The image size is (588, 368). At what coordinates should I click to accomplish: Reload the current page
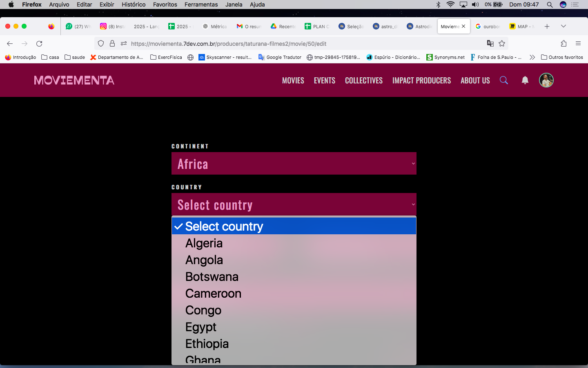pyautogui.click(x=39, y=44)
